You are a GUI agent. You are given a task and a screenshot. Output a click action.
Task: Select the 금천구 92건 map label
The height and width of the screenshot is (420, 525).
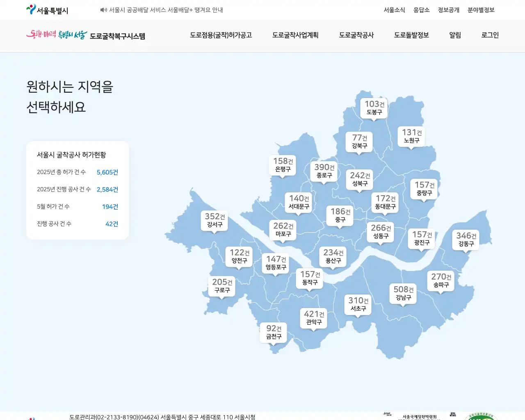274,332
